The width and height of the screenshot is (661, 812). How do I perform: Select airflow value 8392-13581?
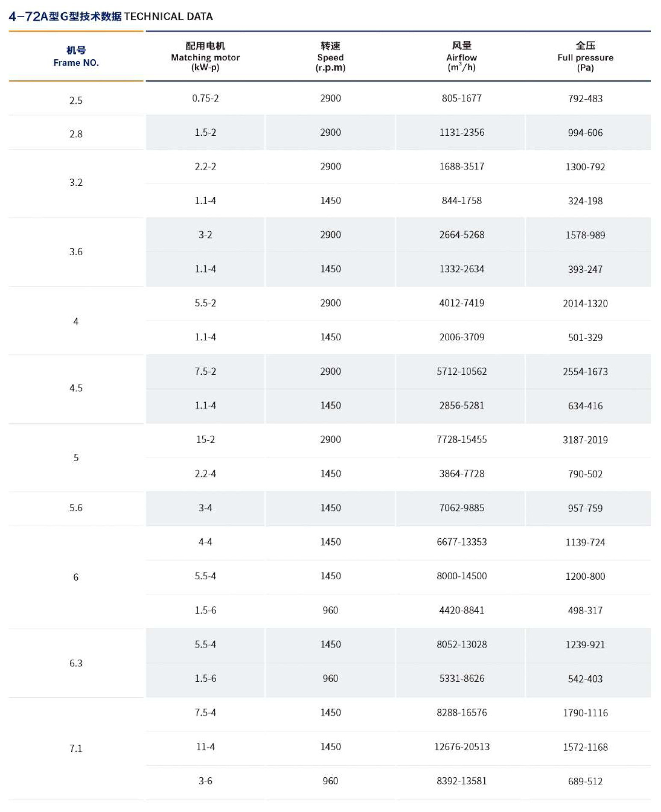(x=462, y=781)
